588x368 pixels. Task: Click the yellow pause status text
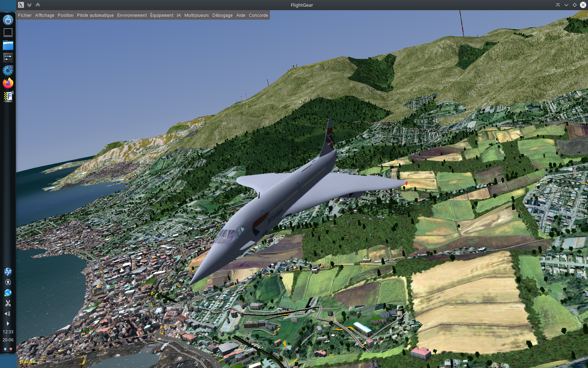[x=28, y=362]
